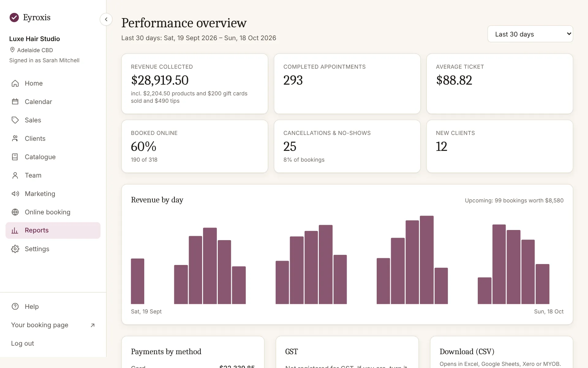Collapse the sidebar with the chevron button
The image size is (588, 368).
(106, 19)
